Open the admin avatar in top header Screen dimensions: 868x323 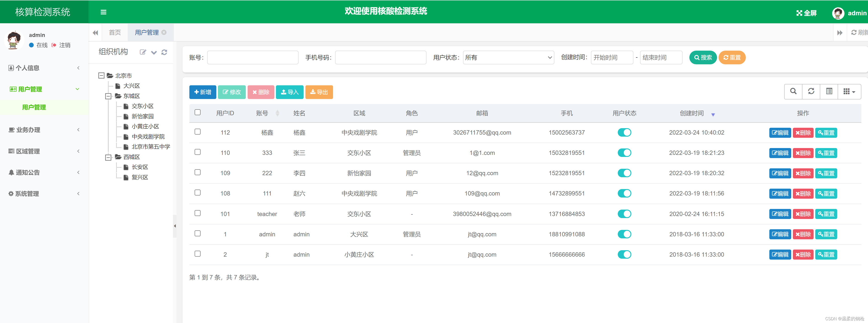[838, 13]
